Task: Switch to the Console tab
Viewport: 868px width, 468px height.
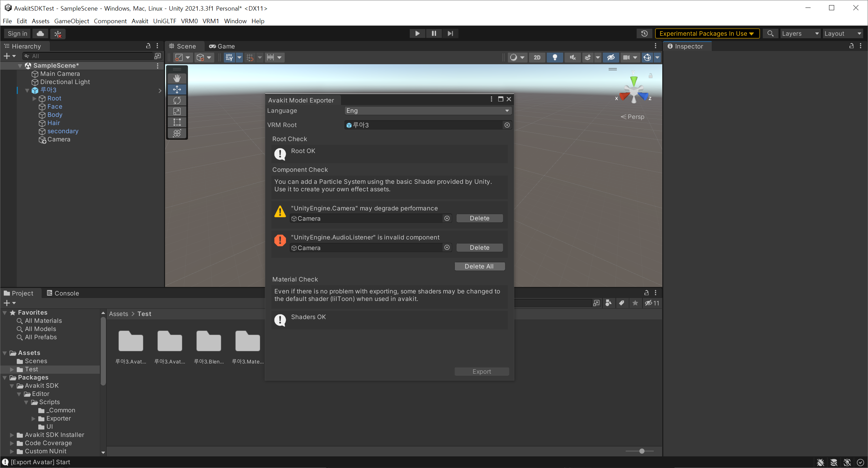Action: pos(66,293)
